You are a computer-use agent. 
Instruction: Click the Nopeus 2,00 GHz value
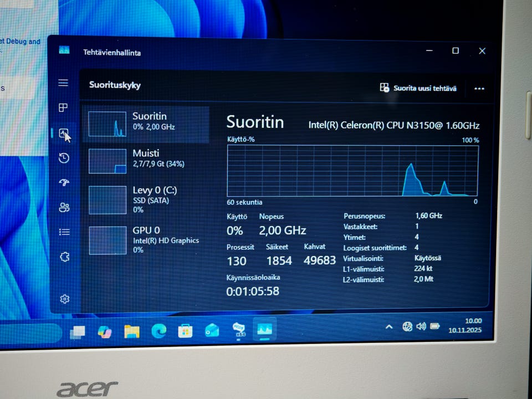(x=283, y=231)
